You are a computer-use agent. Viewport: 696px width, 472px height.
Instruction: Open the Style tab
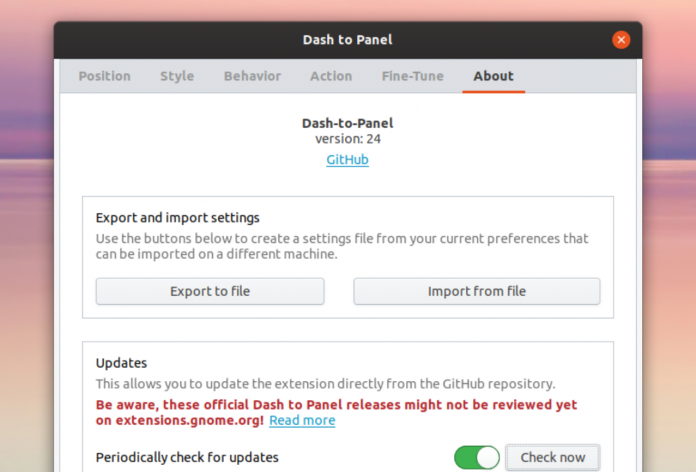[x=177, y=76]
